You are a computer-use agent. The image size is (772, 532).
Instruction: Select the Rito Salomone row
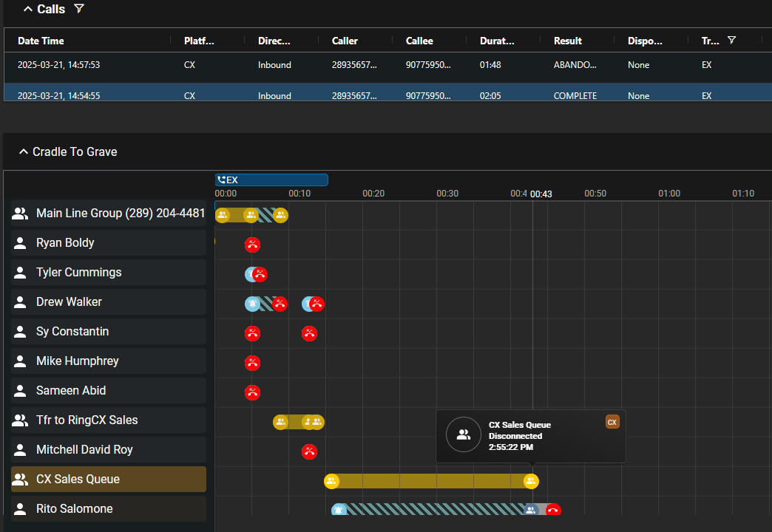108,508
